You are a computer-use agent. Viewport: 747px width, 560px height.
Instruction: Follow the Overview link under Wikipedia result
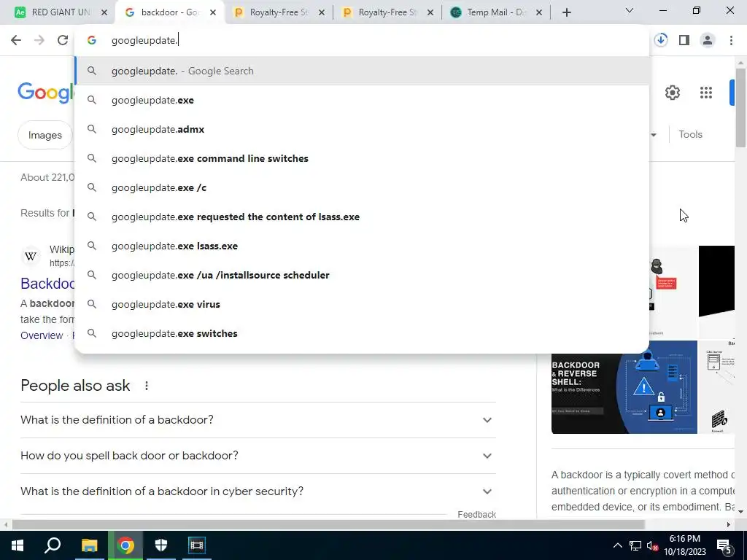[42, 335]
